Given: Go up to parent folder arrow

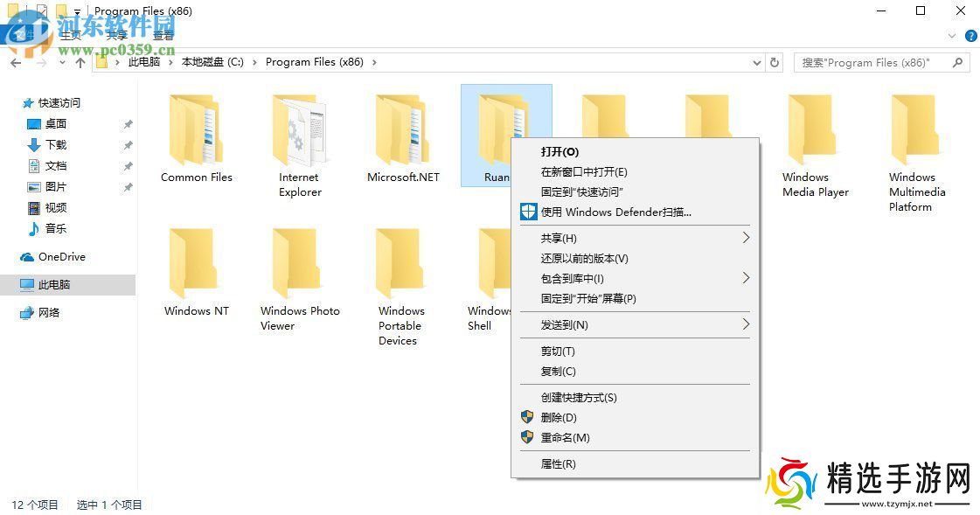Looking at the screenshot, I should pos(80,63).
